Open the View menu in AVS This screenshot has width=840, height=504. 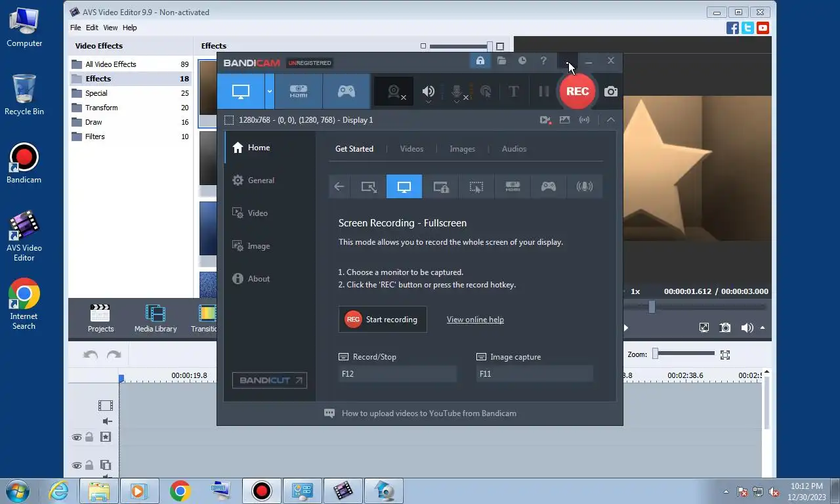coord(110,28)
